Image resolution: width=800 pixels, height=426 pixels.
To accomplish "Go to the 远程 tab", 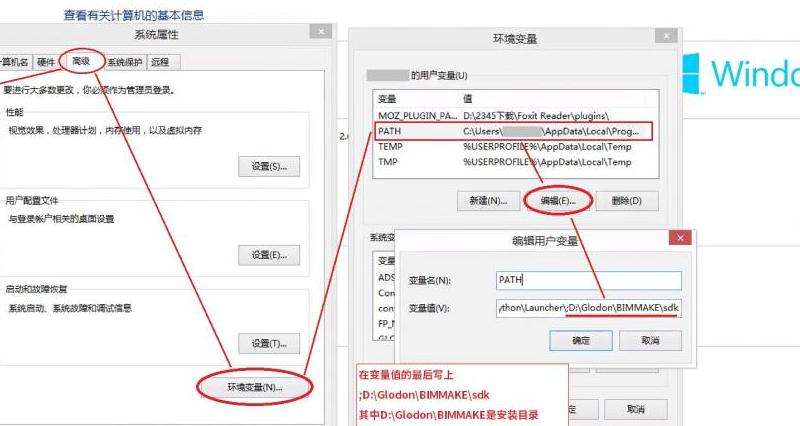I will [x=161, y=62].
